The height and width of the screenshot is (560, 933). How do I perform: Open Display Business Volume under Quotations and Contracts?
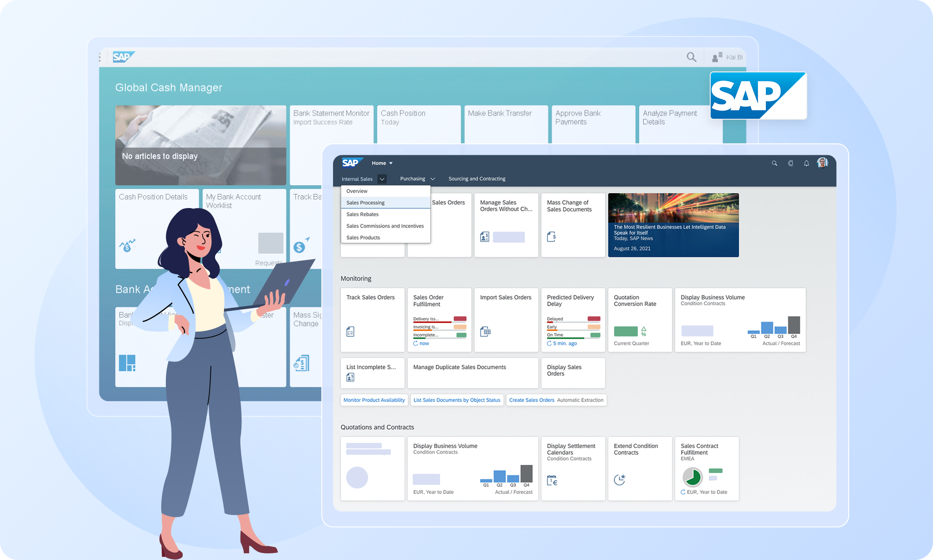pos(473,468)
